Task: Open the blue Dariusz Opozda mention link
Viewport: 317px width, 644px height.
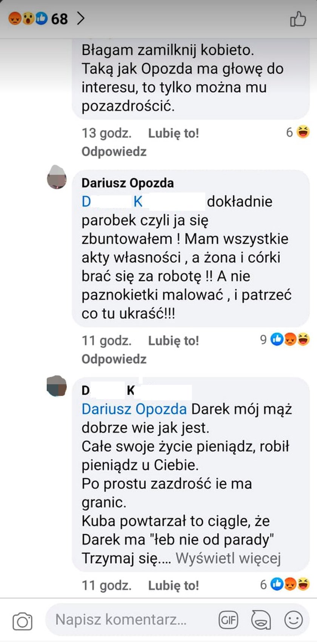Action: 134,409
